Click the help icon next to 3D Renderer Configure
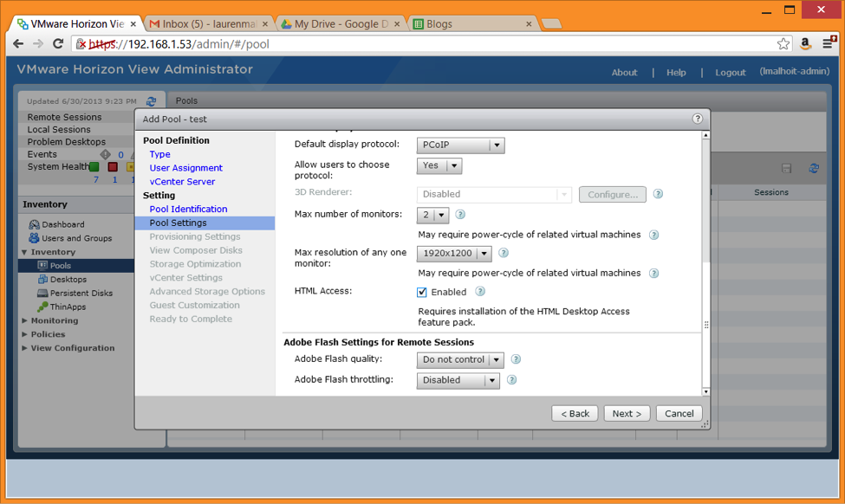The width and height of the screenshot is (845, 504). pos(658,194)
